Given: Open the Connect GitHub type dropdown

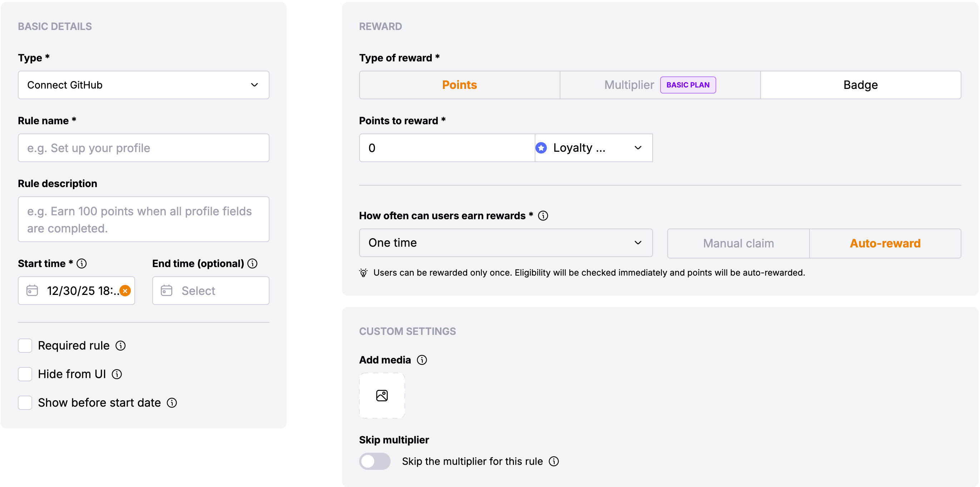Looking at the screenshot, I should coord(143,85).
